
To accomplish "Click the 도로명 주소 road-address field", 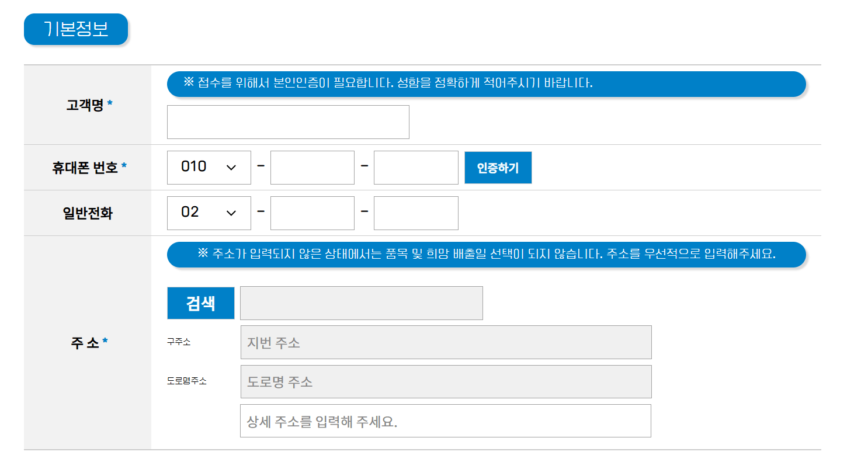I will tap(446, 381).
